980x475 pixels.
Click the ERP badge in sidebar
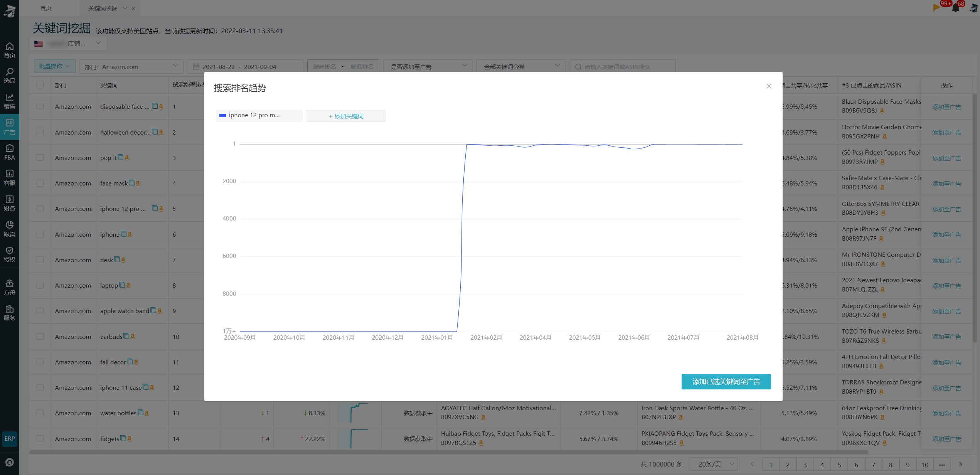(10, 439)
